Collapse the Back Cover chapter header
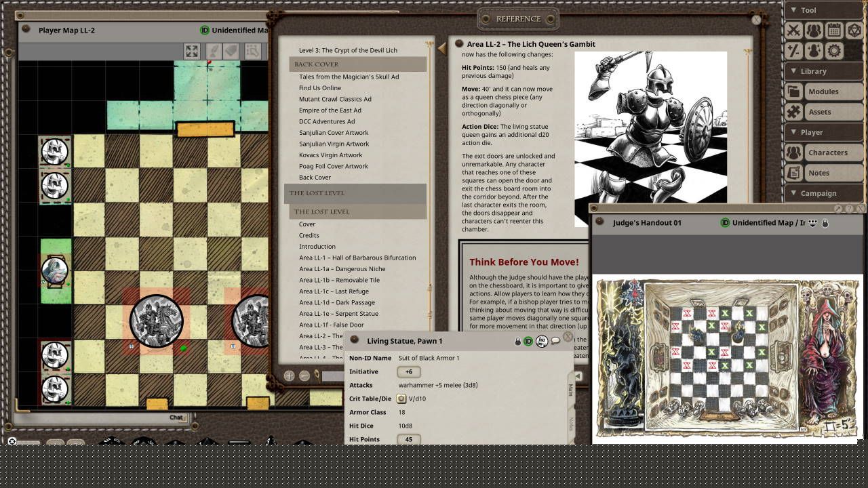 pos(357,64)
